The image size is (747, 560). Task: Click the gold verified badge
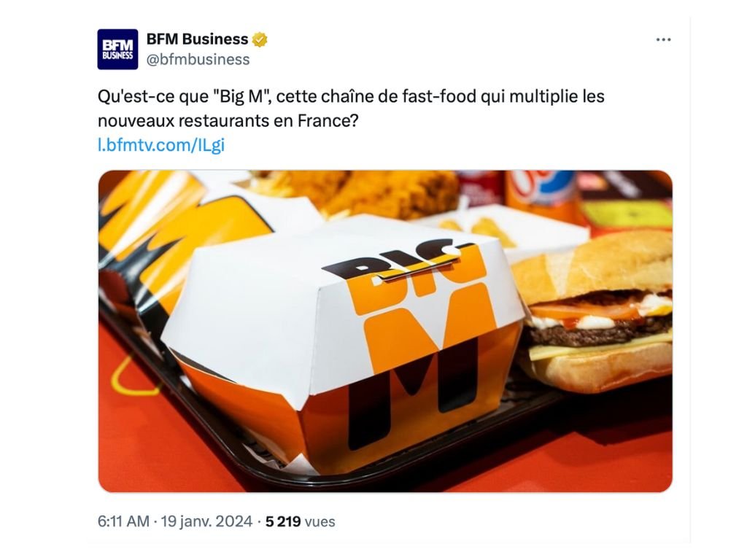tap(260, 39)
